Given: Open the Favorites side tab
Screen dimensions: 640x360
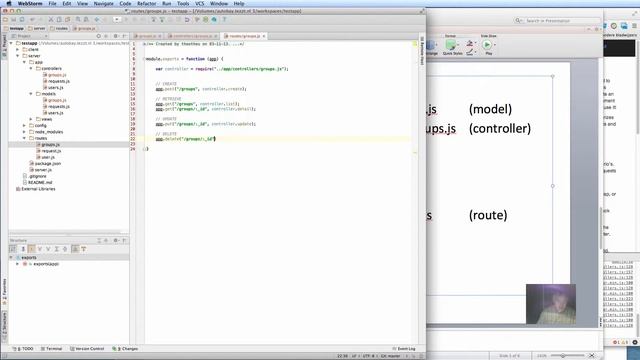Looking at the screenshot, I should click(x=4, y=292).
